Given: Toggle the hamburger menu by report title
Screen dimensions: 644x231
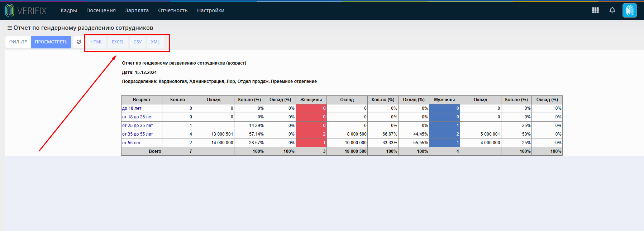Looking at the screenshot, I should tap(10, 28).
